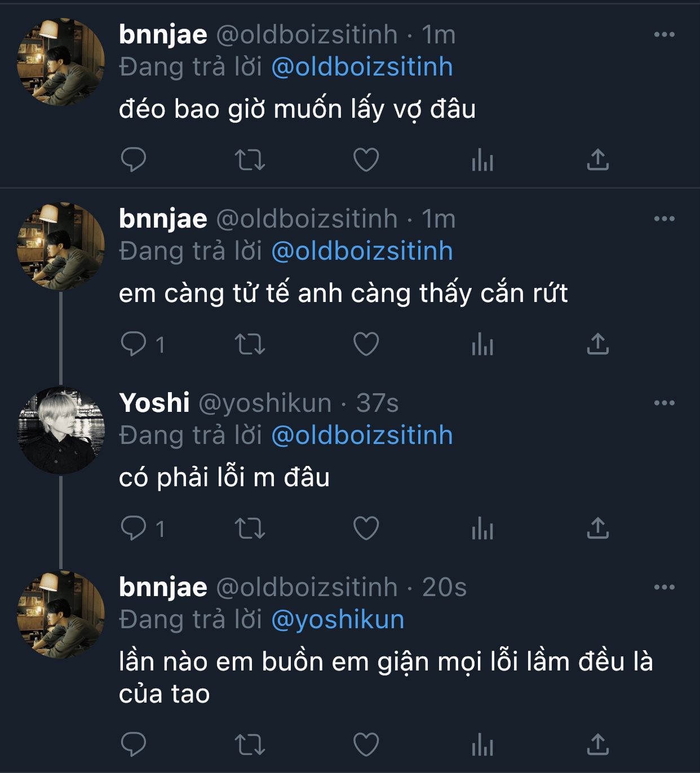Retweet the "đéo bao giờ muốn lấy vợ đâu" tweet

250,159
